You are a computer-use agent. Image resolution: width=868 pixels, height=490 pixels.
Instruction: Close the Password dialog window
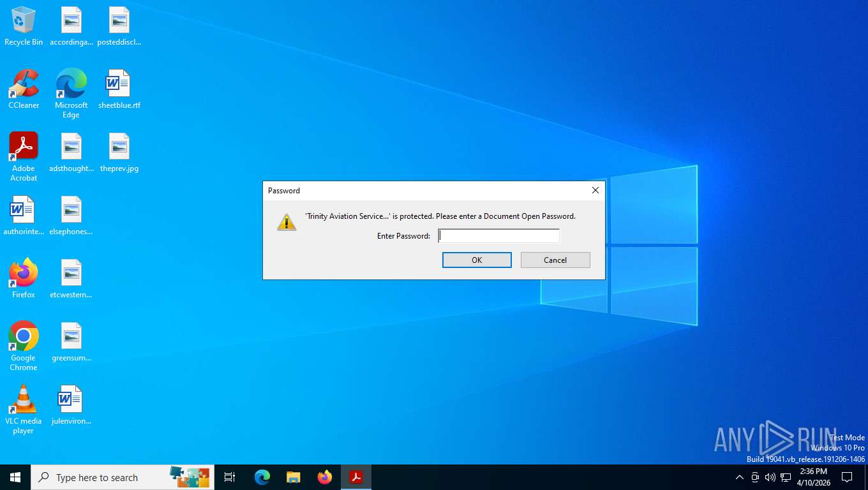595,190
